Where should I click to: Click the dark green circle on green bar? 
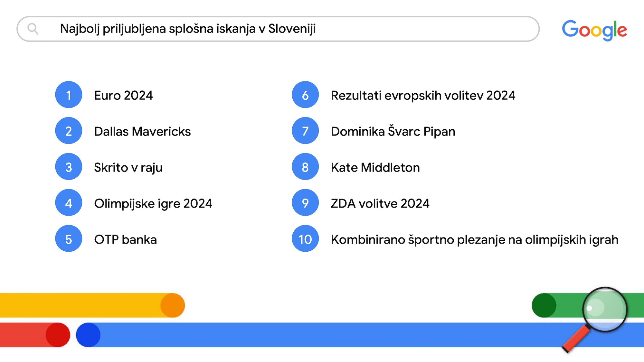coord(544,305)
